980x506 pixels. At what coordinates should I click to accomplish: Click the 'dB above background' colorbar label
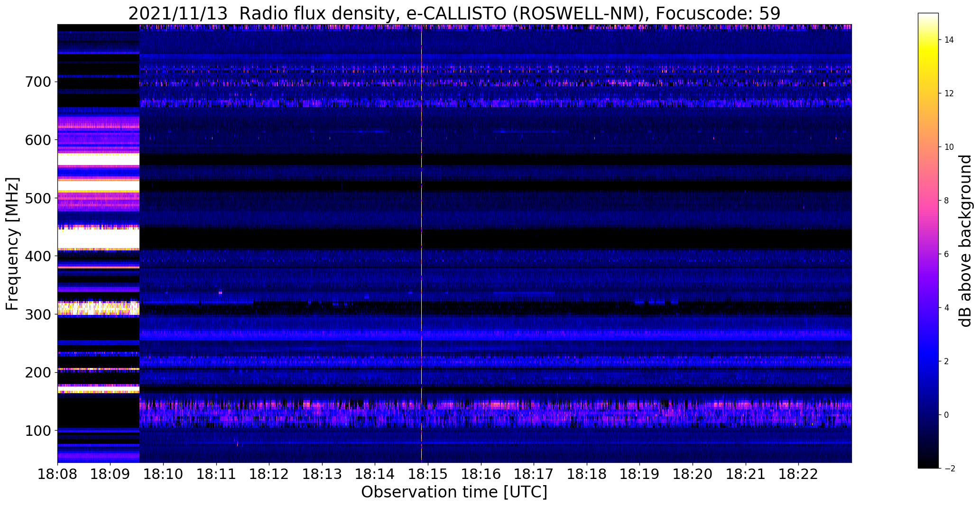965,241
